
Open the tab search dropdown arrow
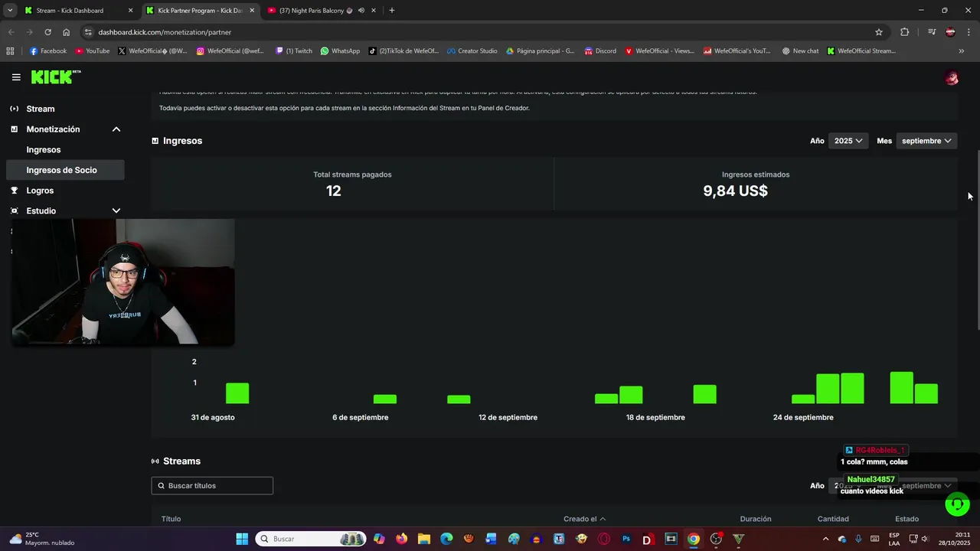point(10,11)
